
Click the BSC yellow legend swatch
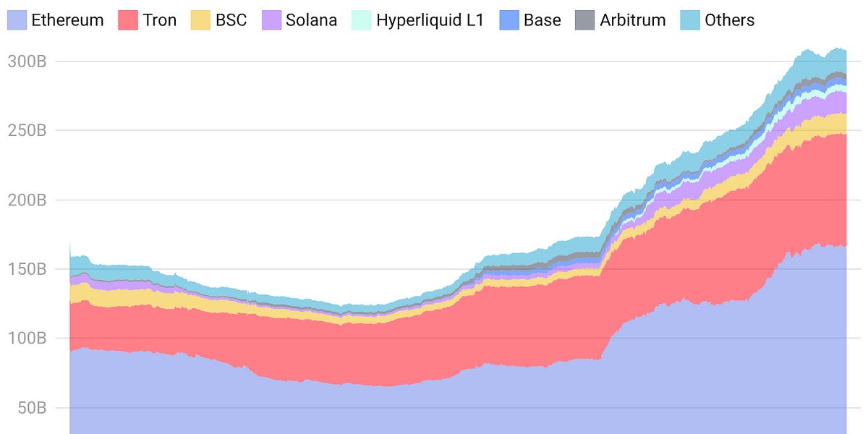point(200,20)
